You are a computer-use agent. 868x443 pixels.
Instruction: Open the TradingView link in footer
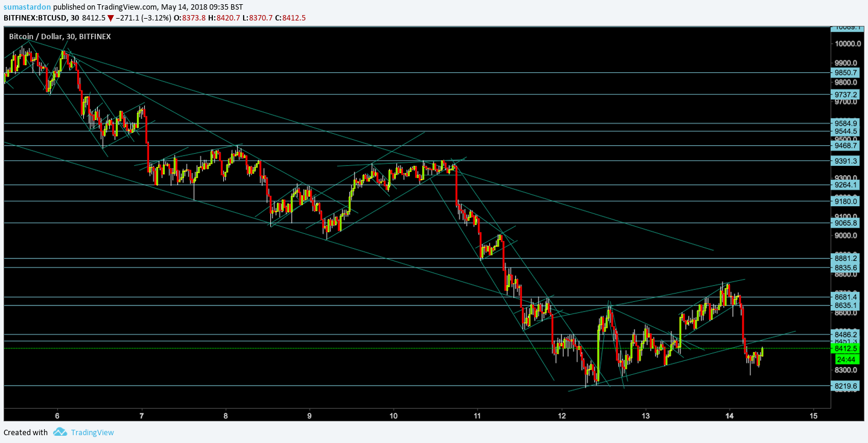tap(92, 432)
